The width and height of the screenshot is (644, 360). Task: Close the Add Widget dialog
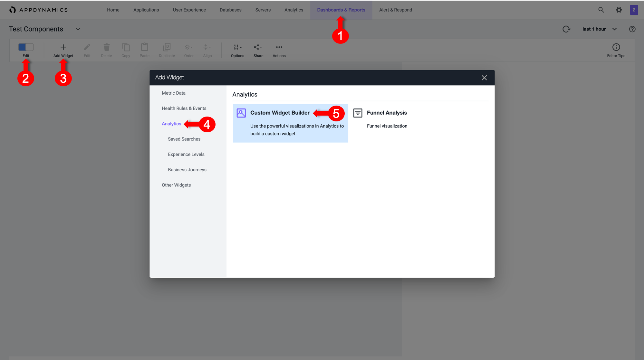pos(484,78)
